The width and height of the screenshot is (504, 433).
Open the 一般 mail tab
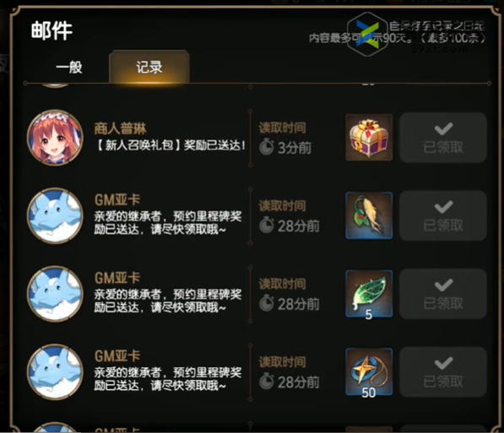pyautogui.click(x=68, y=68)
